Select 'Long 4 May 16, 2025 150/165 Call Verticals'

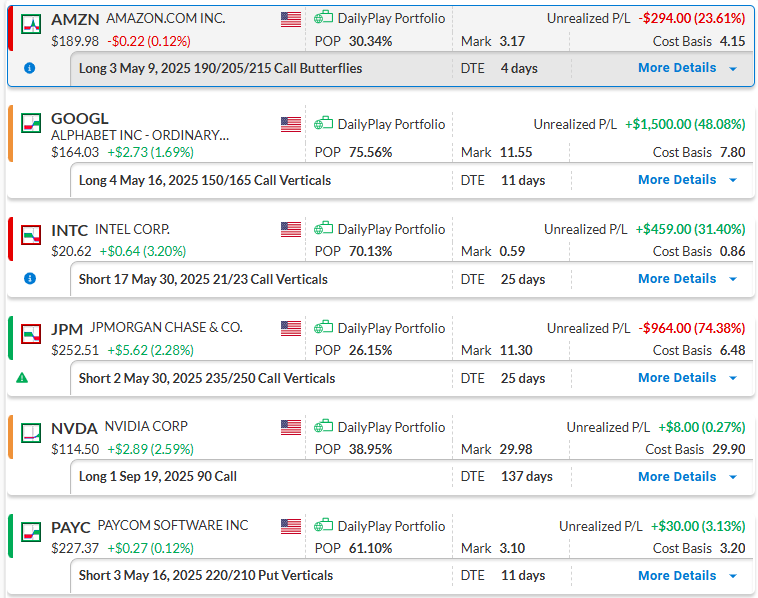tap(205, 180)
